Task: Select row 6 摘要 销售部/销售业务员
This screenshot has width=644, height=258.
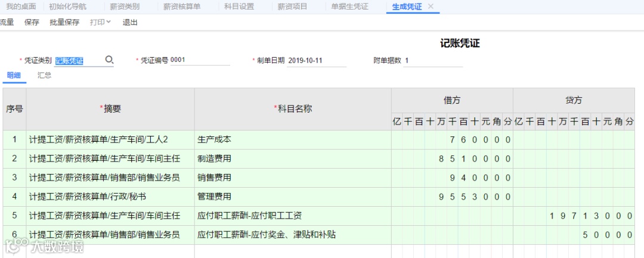Action: coord(110,235)
